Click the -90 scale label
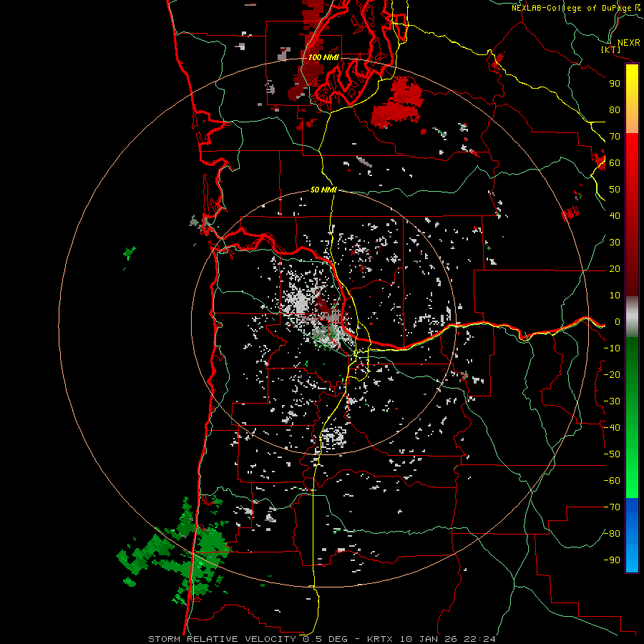644x644 pixels. (612, 560)
